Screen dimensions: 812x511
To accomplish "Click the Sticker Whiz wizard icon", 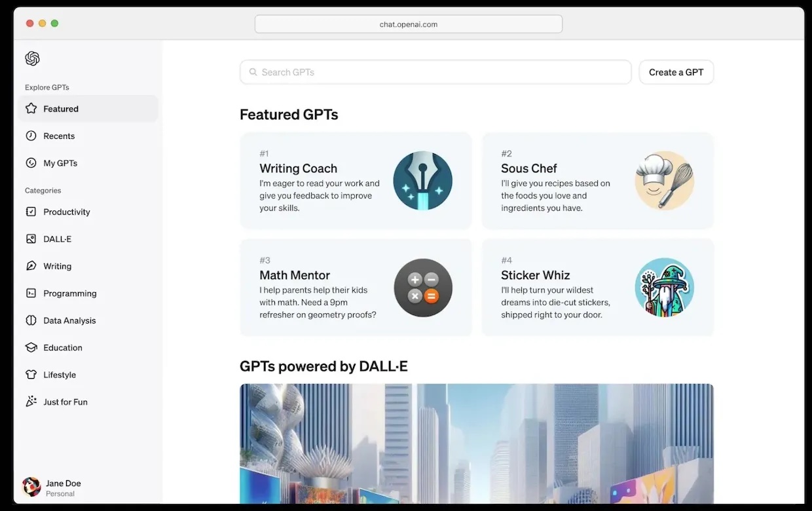I will (665, 288).
